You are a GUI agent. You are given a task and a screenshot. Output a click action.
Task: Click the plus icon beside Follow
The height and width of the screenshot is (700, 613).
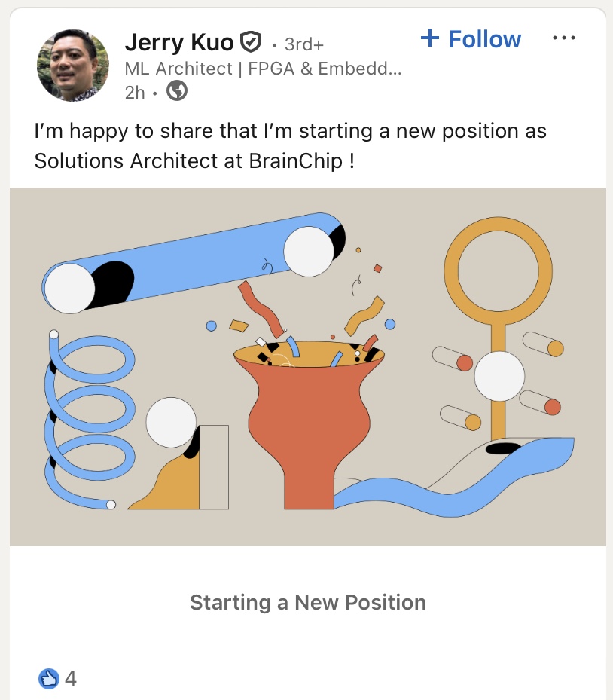430,38
